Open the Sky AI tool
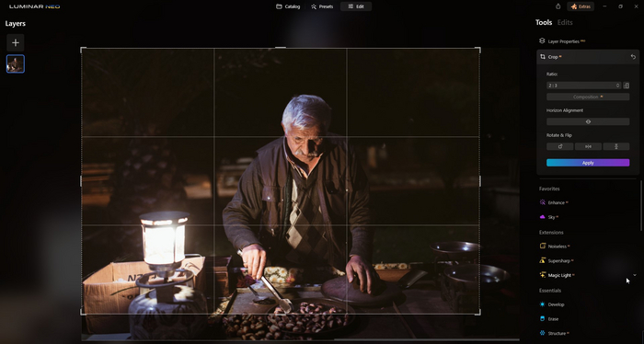The width and height of the screenshot is (644, 344). pyautogui.click(x=549, y=217)
